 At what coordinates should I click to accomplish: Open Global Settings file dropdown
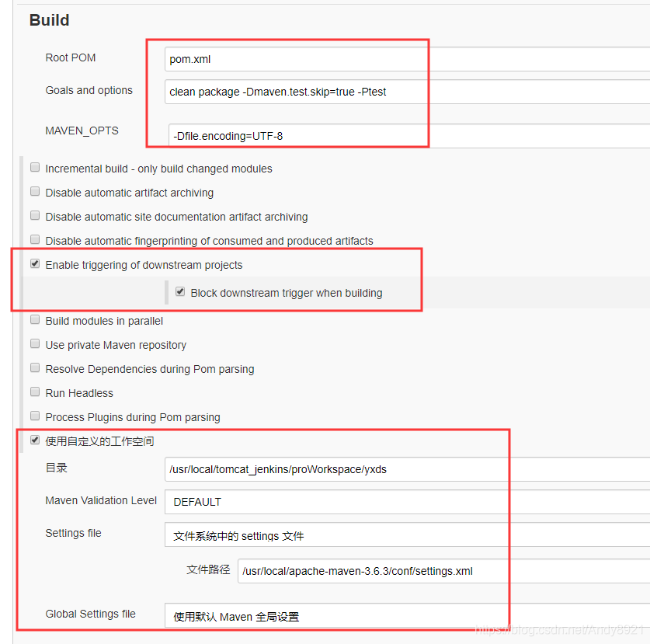407,616
